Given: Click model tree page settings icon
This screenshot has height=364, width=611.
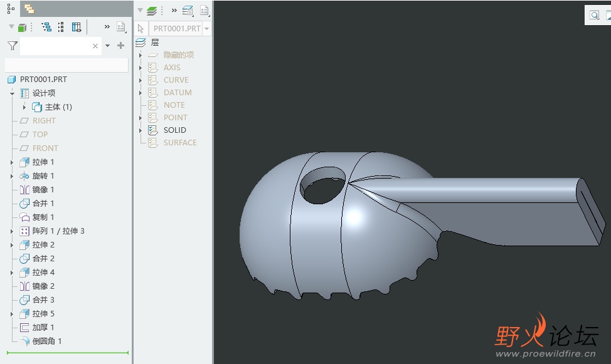Looking at the screenshot, I should tap(121, 27).
